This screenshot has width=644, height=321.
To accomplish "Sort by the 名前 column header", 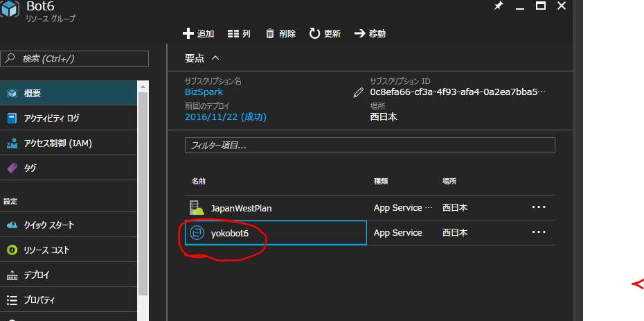I will click(x=198, y=181).
